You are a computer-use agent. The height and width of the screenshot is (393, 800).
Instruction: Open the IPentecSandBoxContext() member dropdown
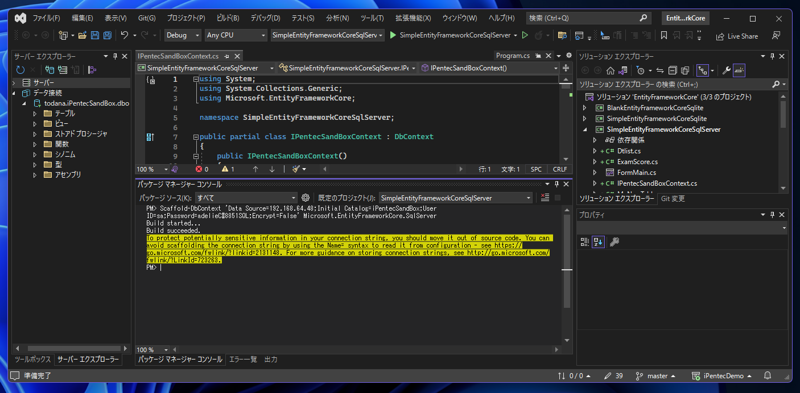pyautogui.click(x=490, y=67)
